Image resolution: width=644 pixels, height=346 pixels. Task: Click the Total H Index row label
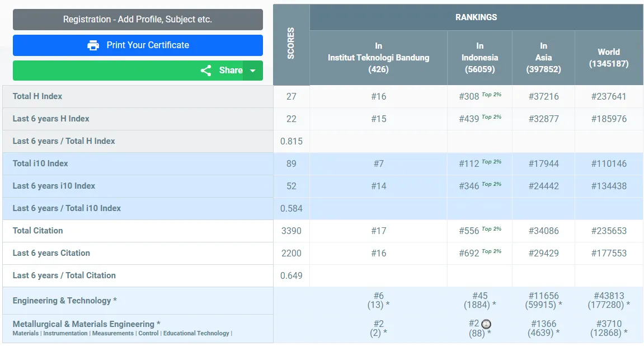pos(37,96)
